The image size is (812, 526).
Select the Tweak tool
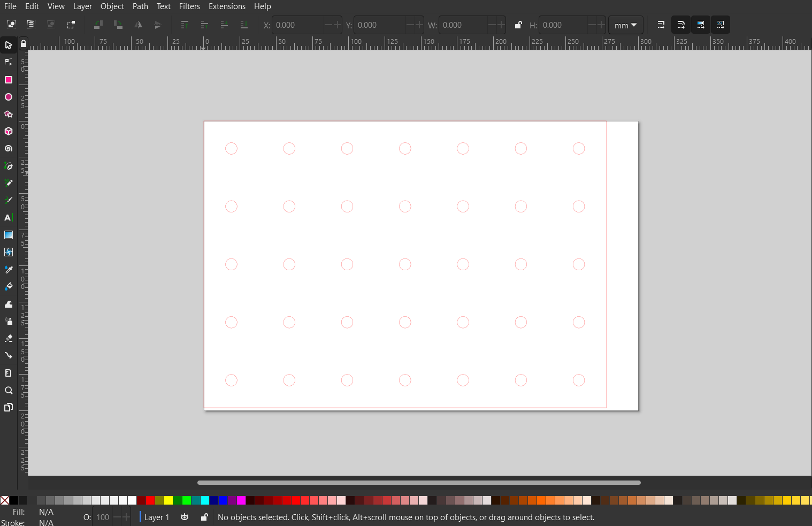[9, 304]
